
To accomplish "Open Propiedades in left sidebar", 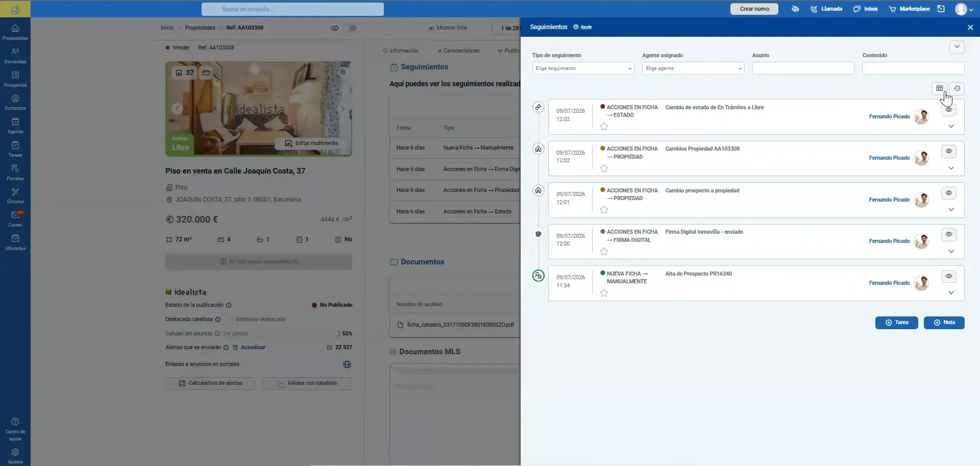I will tap(15, 32).
